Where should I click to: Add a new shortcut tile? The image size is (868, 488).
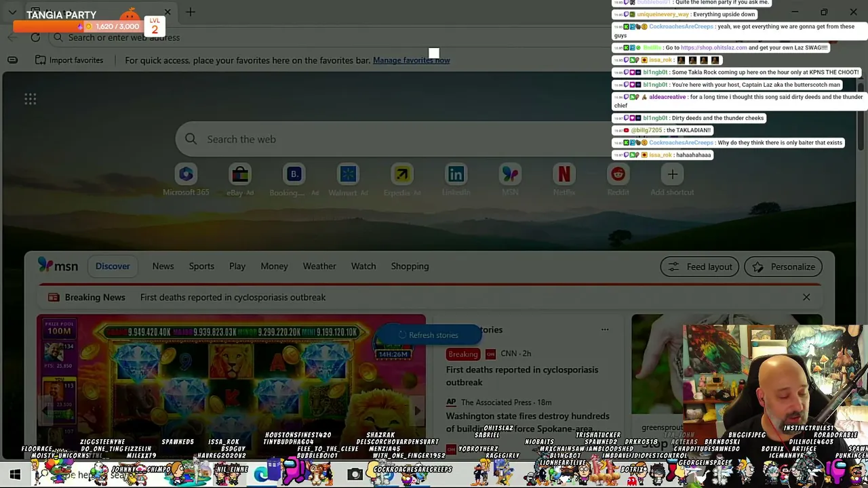pyautogui.click(x=672, y=180)
